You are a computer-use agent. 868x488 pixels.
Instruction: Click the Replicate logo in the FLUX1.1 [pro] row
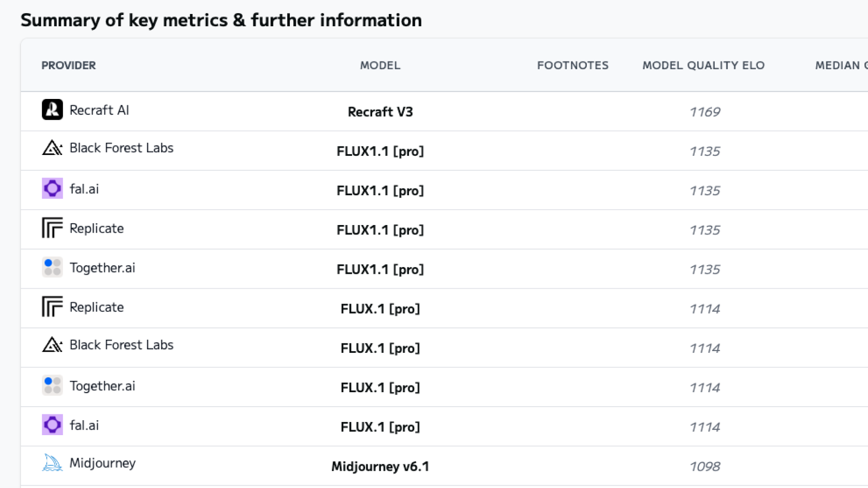[52, 228]
